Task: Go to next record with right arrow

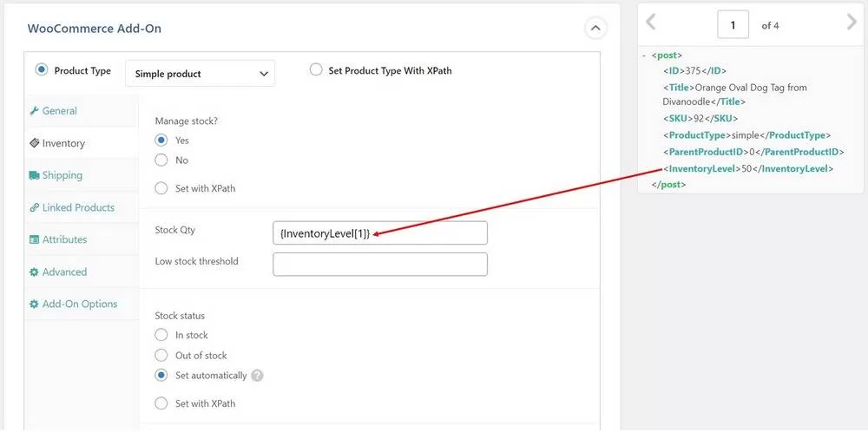Action: point(851,23)
